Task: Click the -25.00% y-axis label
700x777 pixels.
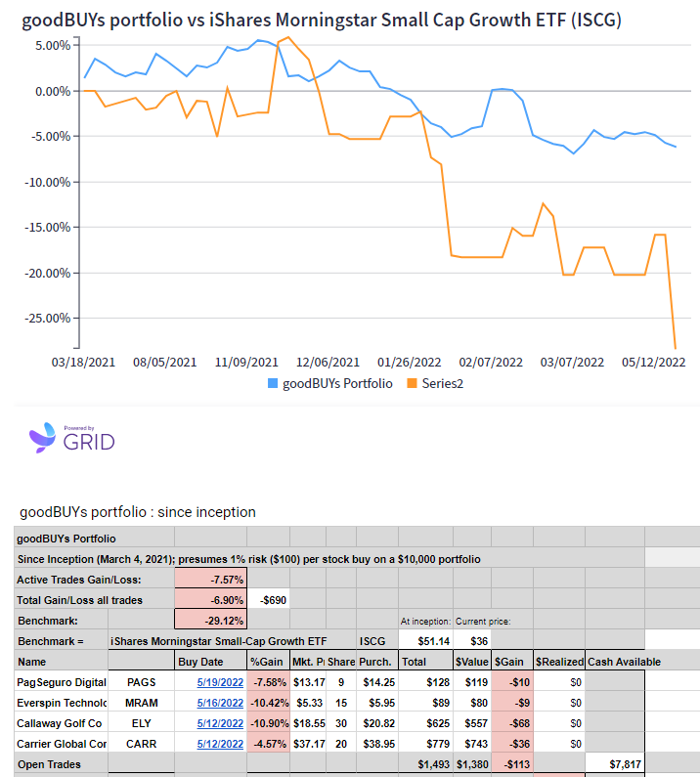Action: pos(48,319)
